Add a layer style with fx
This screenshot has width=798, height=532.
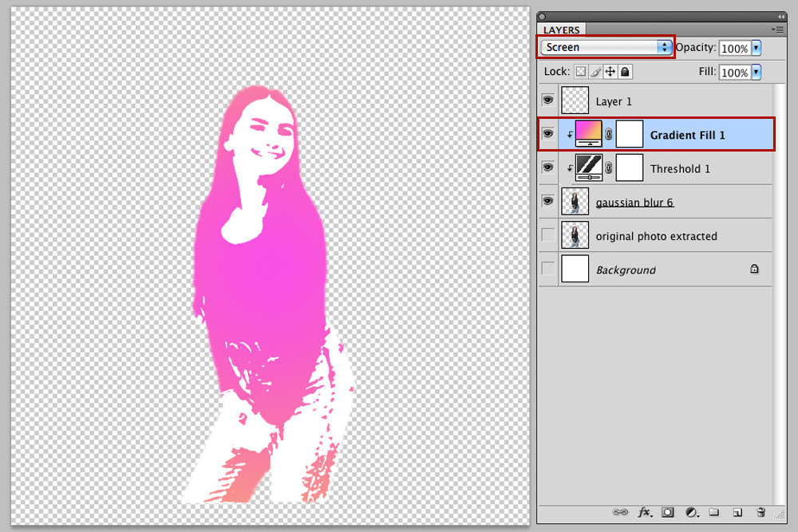(644, 512)
